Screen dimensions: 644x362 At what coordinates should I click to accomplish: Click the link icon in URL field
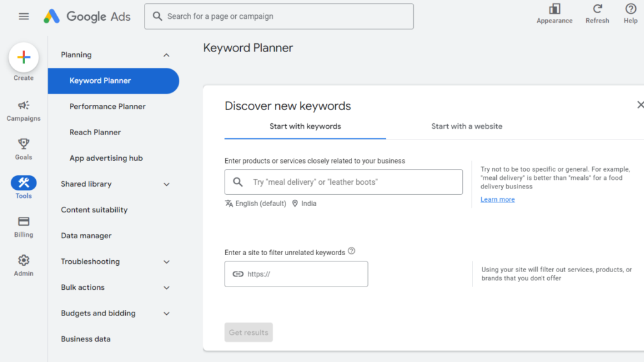238,274
